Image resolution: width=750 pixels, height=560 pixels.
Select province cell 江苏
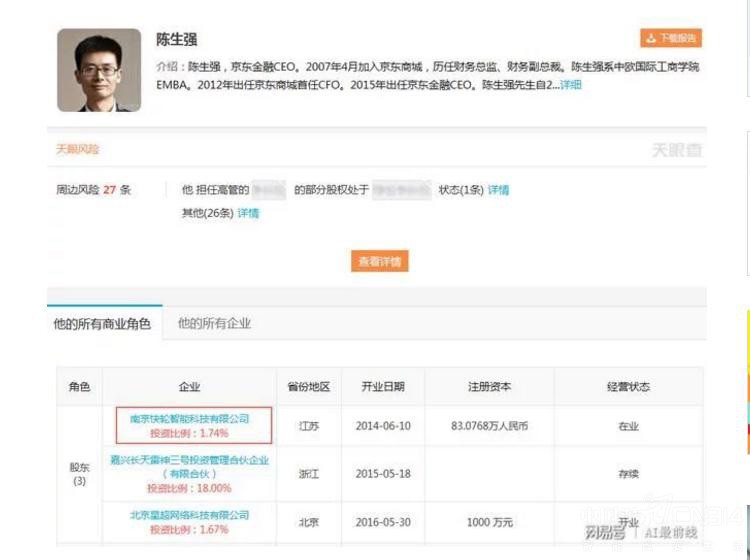click(x=309, y=426)
